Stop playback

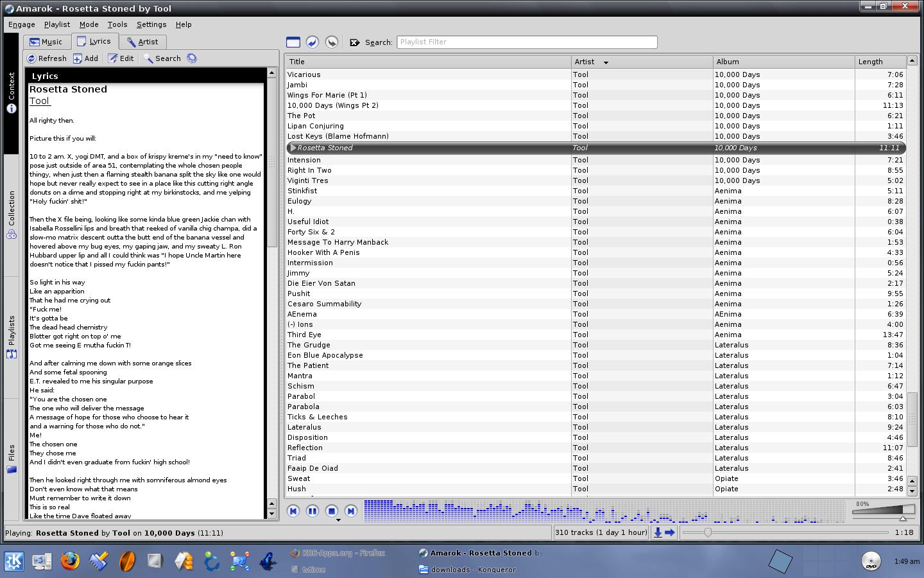pyautogui.click(x=332, y=511)
